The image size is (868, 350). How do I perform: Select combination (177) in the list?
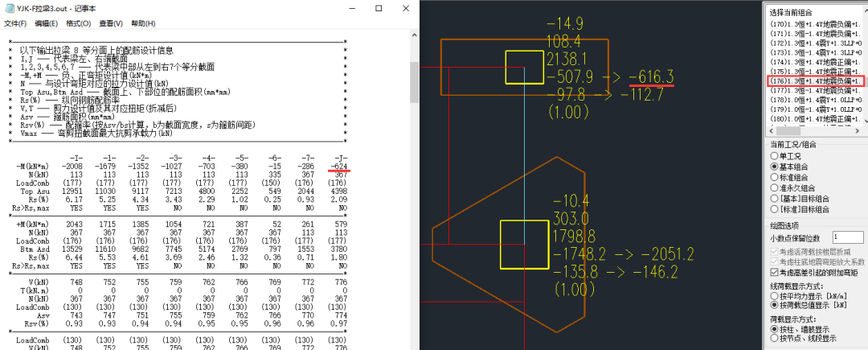tap(814, 90)
